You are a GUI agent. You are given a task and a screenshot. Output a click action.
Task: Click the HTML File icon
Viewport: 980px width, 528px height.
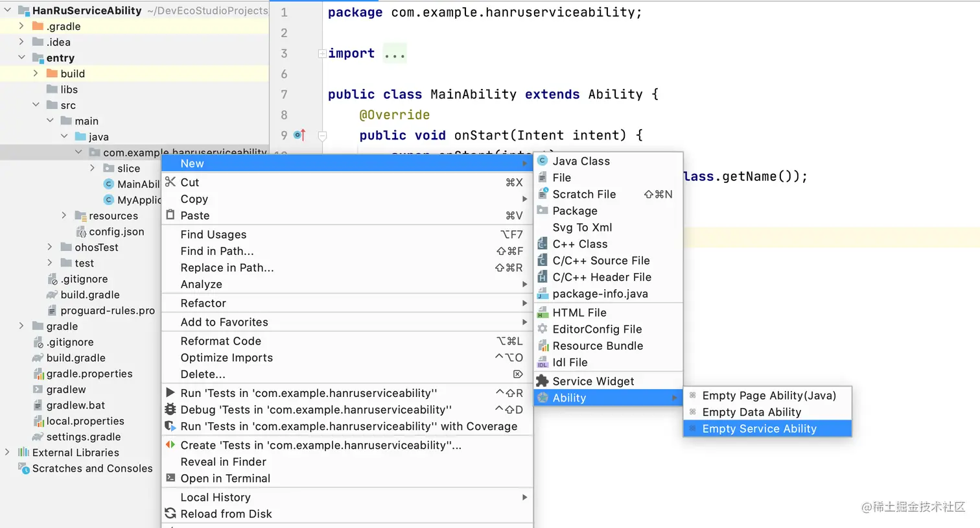coord(542,313)
